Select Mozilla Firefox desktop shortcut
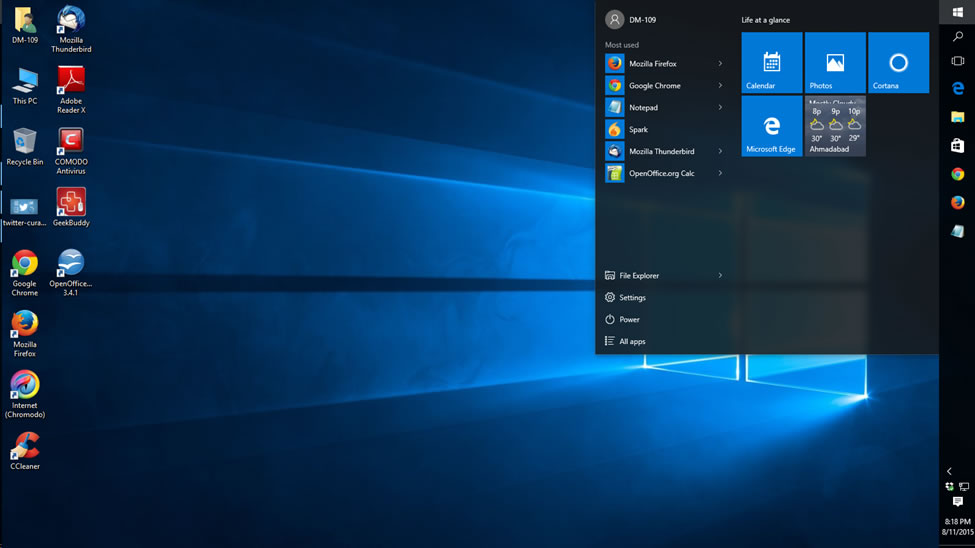Screen dimensions: 975x548 tap(25, 333)
